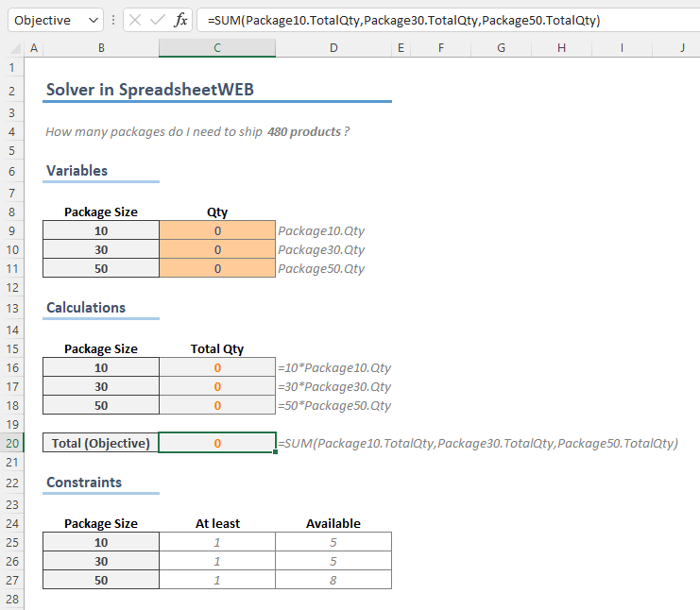700x610 pixels.
Task: Select Qty cell for package size 10
Action: click(217, 230)
